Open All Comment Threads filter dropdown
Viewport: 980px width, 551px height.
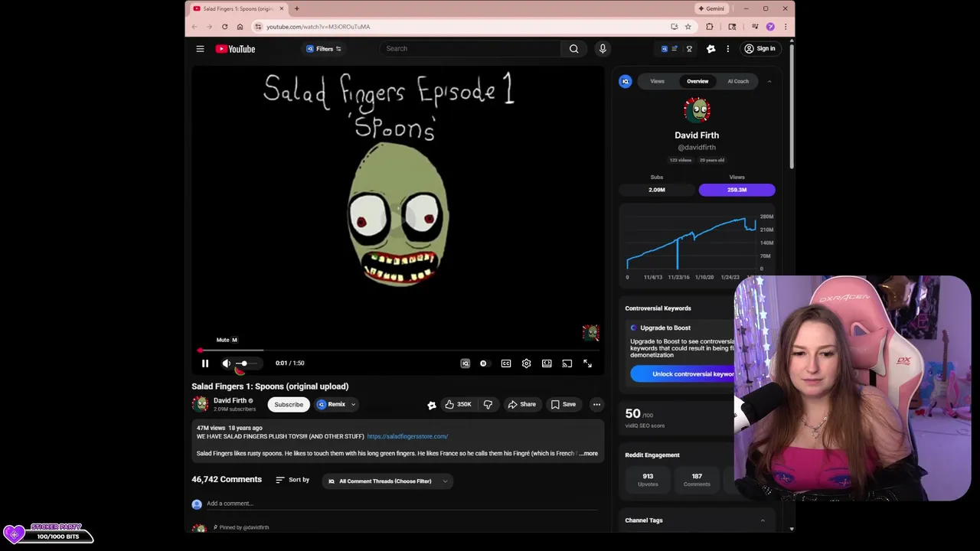pyautogui.click(x=387, y=481)
